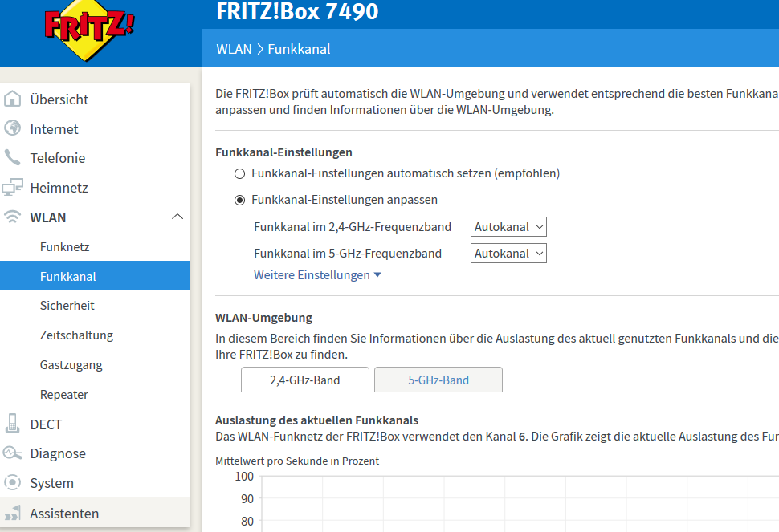Select automatic Funkkanal settings radio button
Screen dimensions: 779x532
pyautogui.click(x=240, y=173)
